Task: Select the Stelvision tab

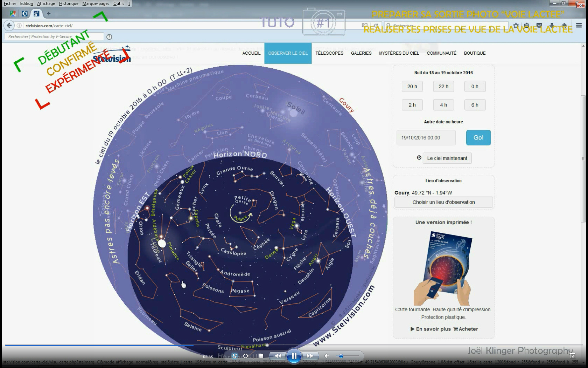Action: (36, 14)
